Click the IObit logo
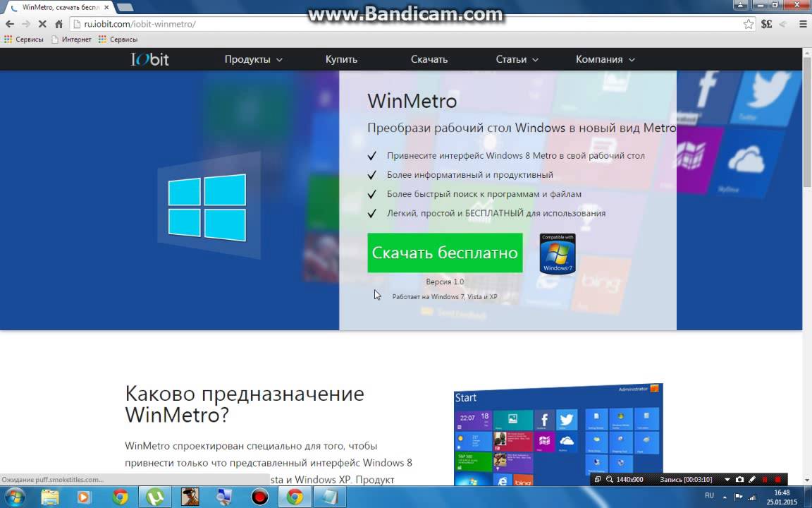Screen dimensions: 812x508 (x=149, y=59)
